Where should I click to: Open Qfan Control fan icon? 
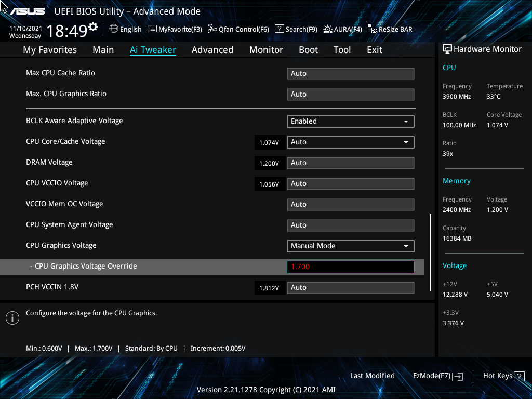[x=212, y=29]
